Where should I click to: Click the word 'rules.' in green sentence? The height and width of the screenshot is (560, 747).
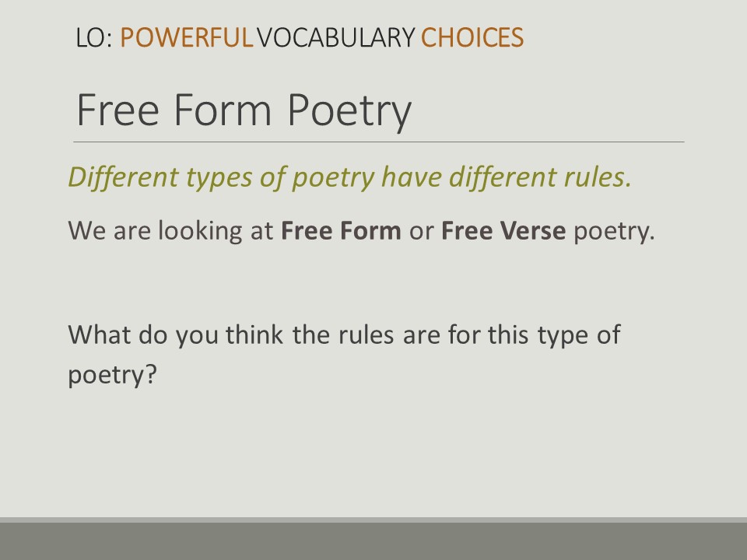tap(598, 177)
